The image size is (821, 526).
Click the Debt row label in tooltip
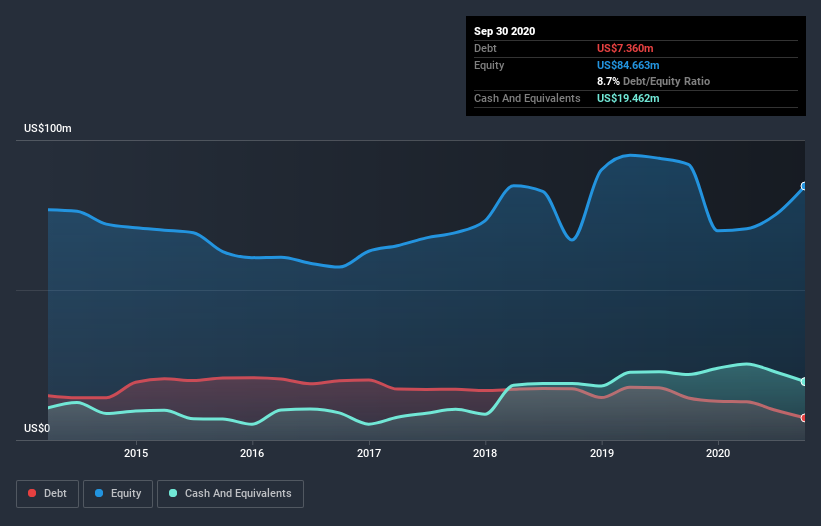pyautogui.click(x=485, y=48)
